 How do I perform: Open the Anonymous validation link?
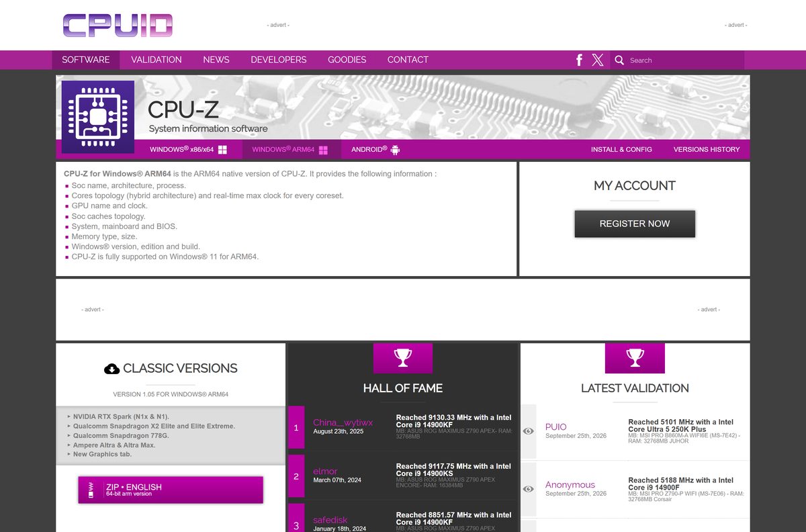(x=570, y=484)
